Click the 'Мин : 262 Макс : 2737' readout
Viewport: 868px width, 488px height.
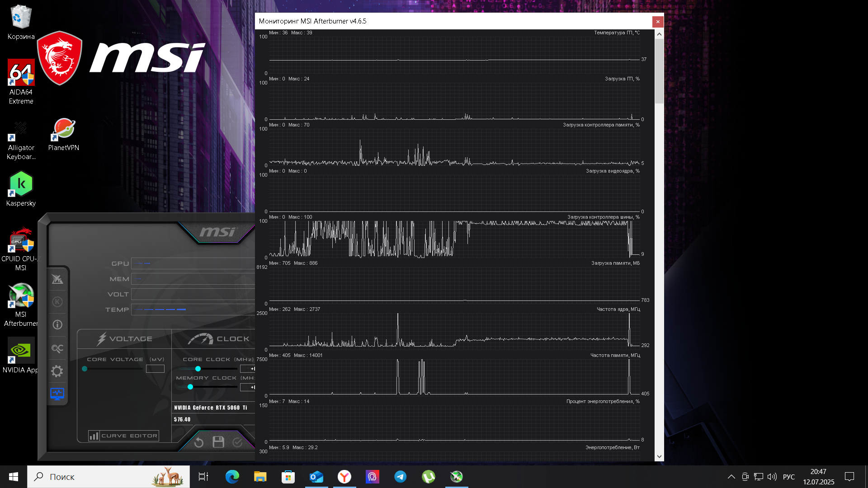[295, 309]
